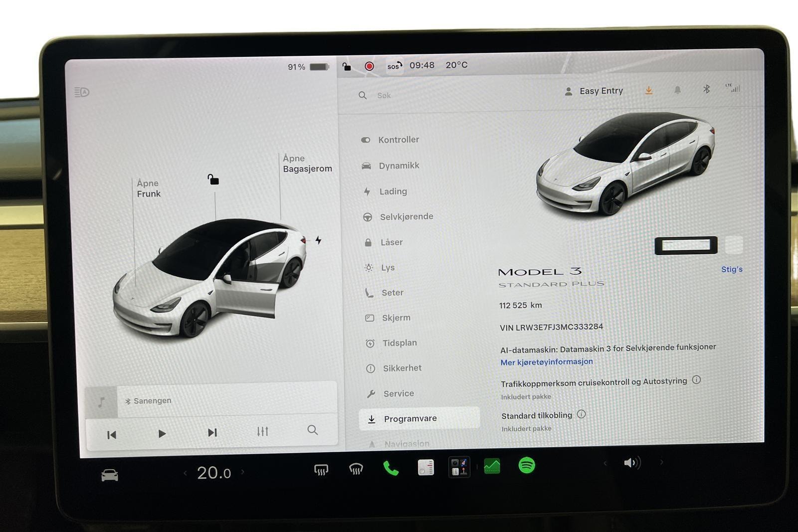Viewport: 798px width, 532px height.
Task: Open Bluetooth settings icon in header
Action: point(706,89)
